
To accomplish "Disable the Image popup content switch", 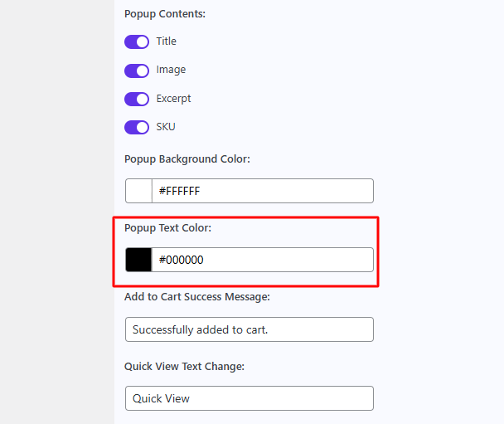I will coord(136,71).
